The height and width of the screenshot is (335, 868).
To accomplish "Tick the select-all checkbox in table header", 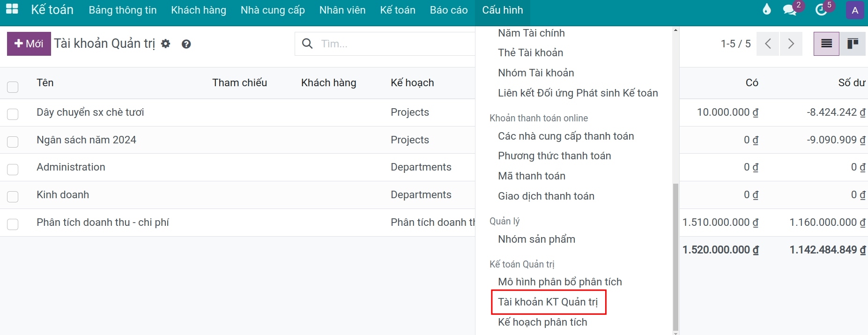I will (13, 87).
